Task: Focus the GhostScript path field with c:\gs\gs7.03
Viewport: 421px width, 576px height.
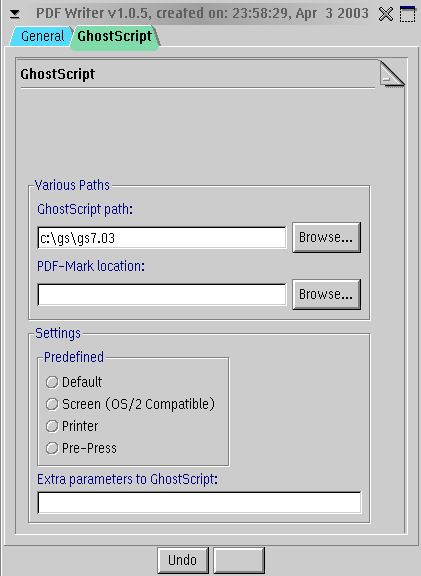Action: click(x=162, y=238)
